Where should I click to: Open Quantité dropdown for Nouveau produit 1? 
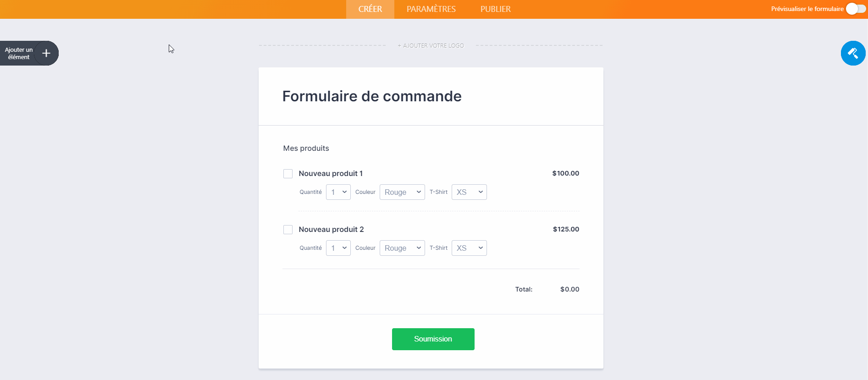338,192
